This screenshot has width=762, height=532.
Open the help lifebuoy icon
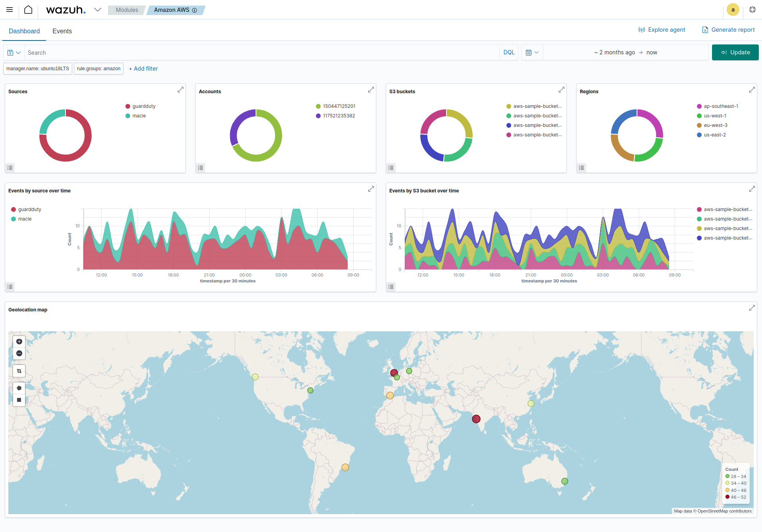tap(752, 10)
